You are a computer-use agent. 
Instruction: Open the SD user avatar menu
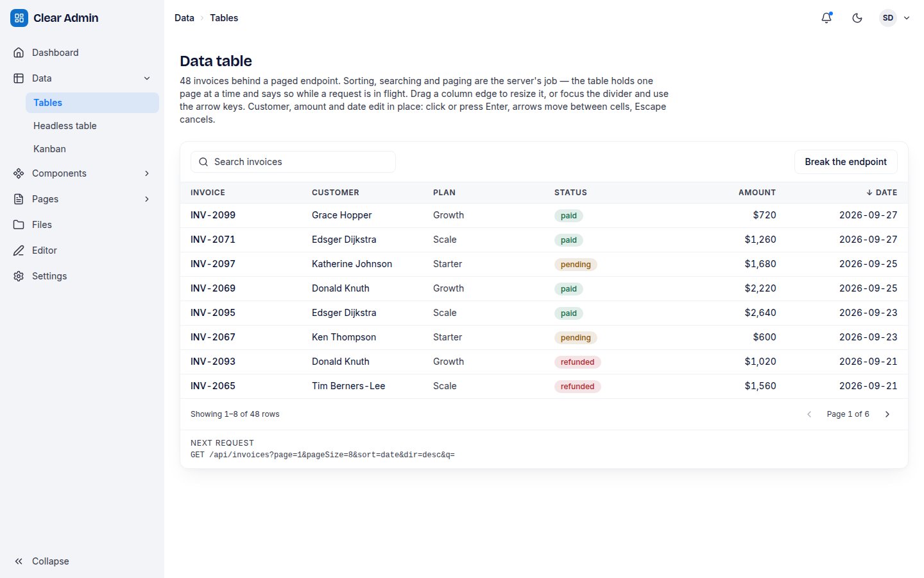click(894, 18)
